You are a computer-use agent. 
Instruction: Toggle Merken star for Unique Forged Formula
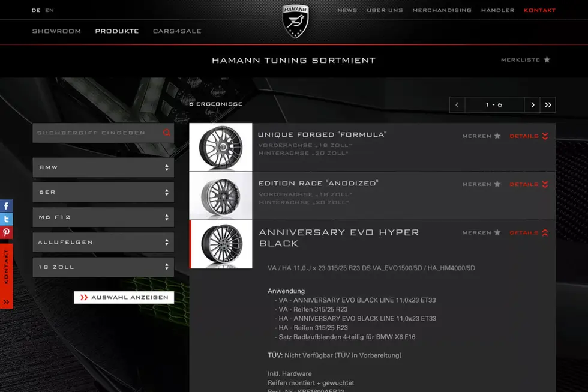[497, 136]
